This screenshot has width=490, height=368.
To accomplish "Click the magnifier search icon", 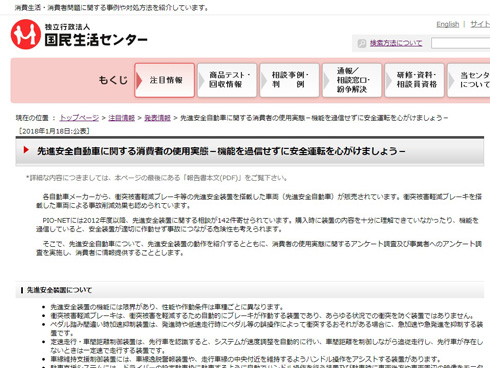I will click(x=362, y=43).
